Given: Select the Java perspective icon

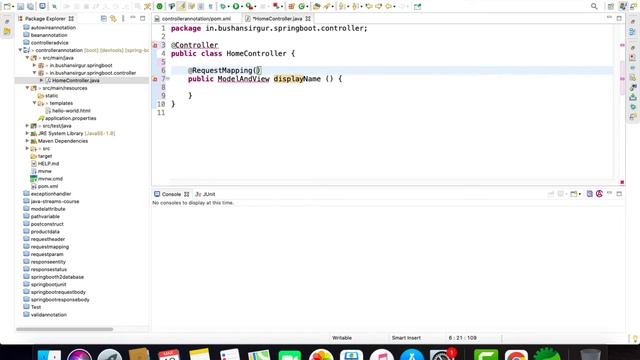Looking at the screenshot, I should [623, 6].
